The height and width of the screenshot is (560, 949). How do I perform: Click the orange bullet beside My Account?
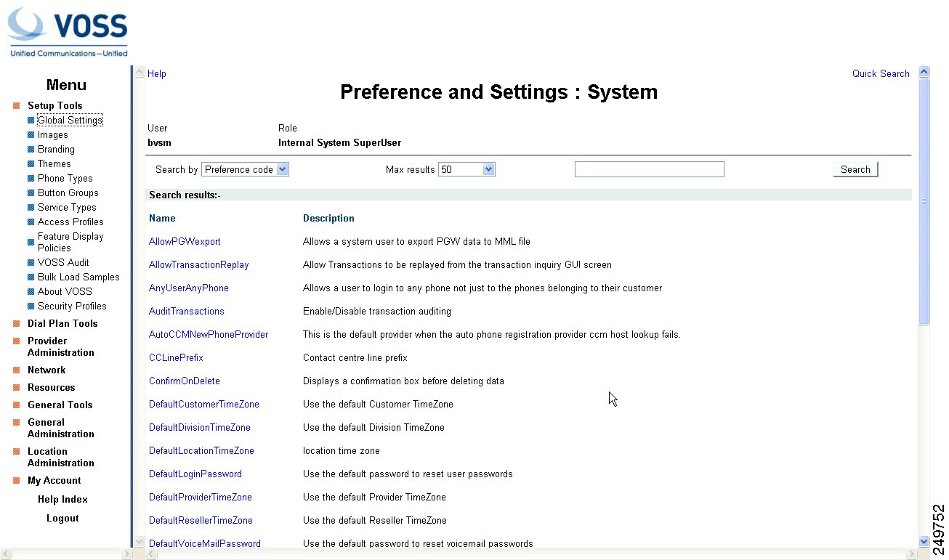coord(16,481)
